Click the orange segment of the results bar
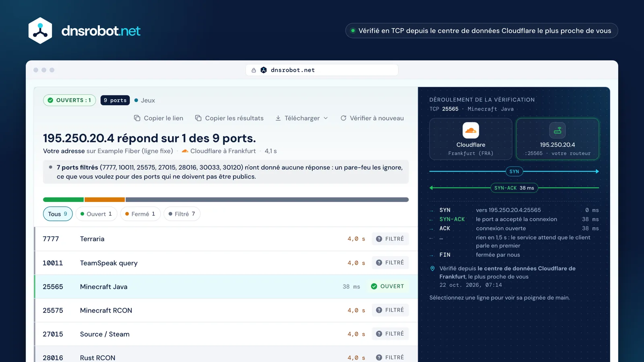This screenshot has height=362, width=644. (105, 200)
